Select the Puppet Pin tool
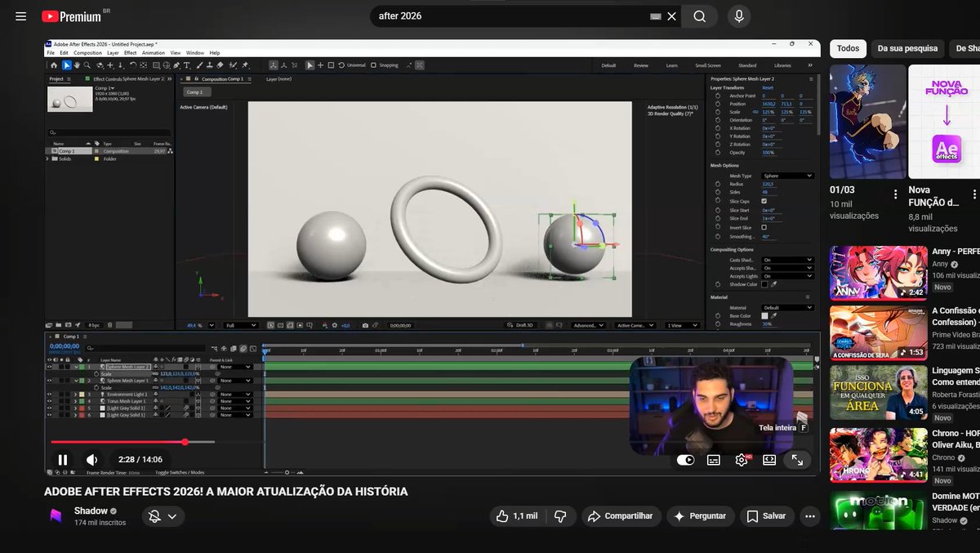 tap(245, 65)
